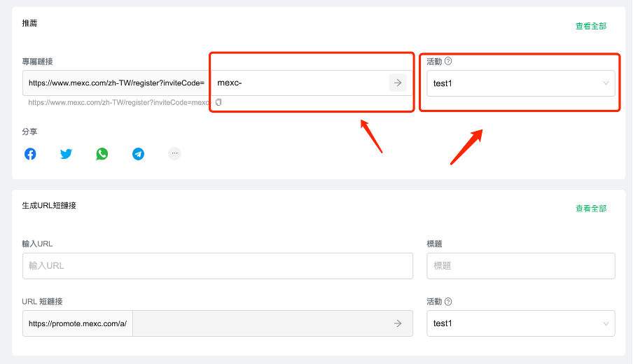Click the 活動 help icon in the 推薦 section
The image size is (633, 364).
click(x=448, y=61)
